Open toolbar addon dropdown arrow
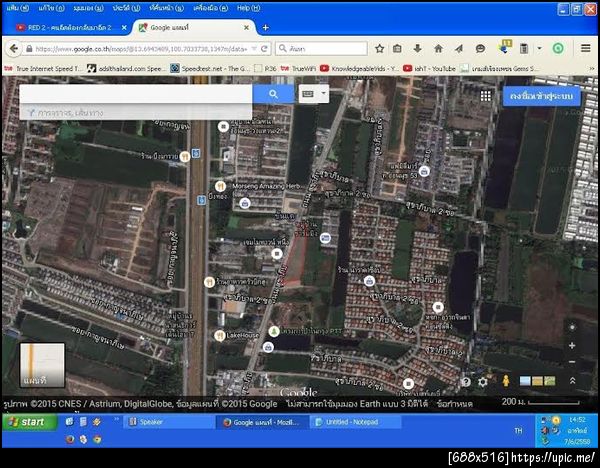The height and width of the screenshot is (468, 600). 539,48
